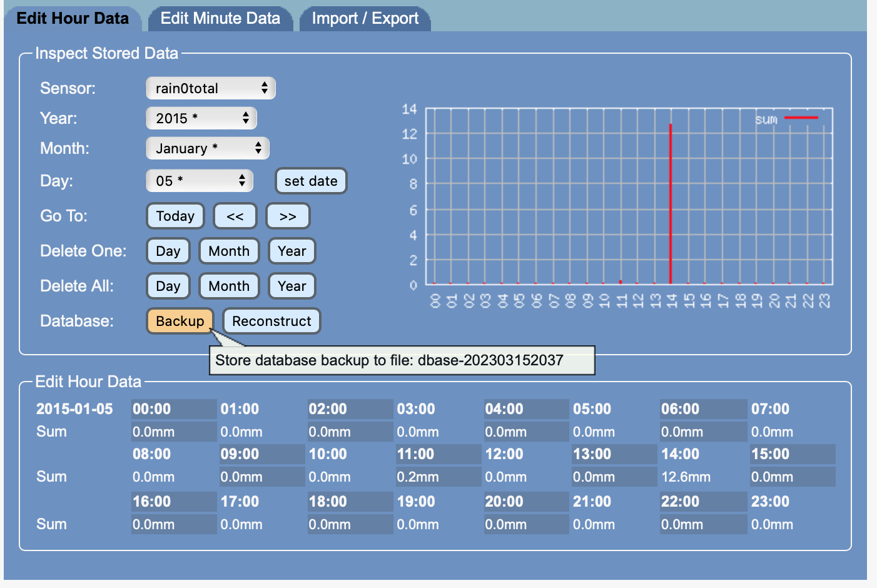
Task: Edit the 20:00 Sum value
Action: coord(527,524)
